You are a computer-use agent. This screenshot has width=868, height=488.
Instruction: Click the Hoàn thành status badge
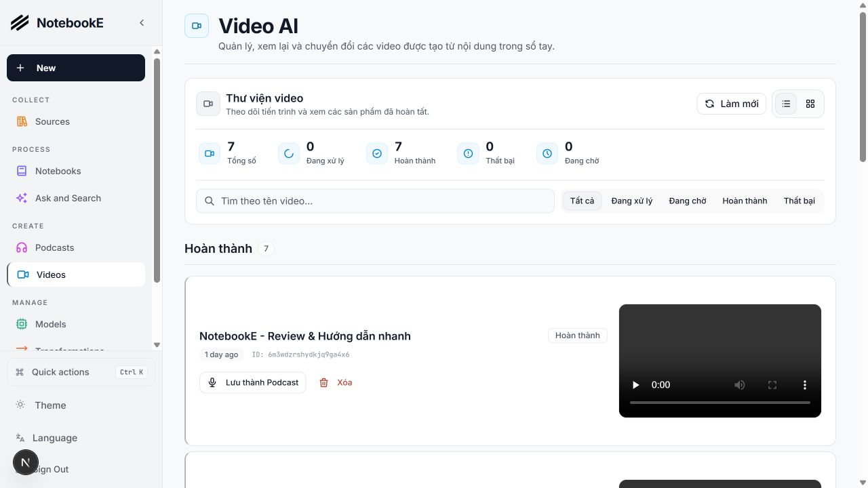(x=578, y=335)
